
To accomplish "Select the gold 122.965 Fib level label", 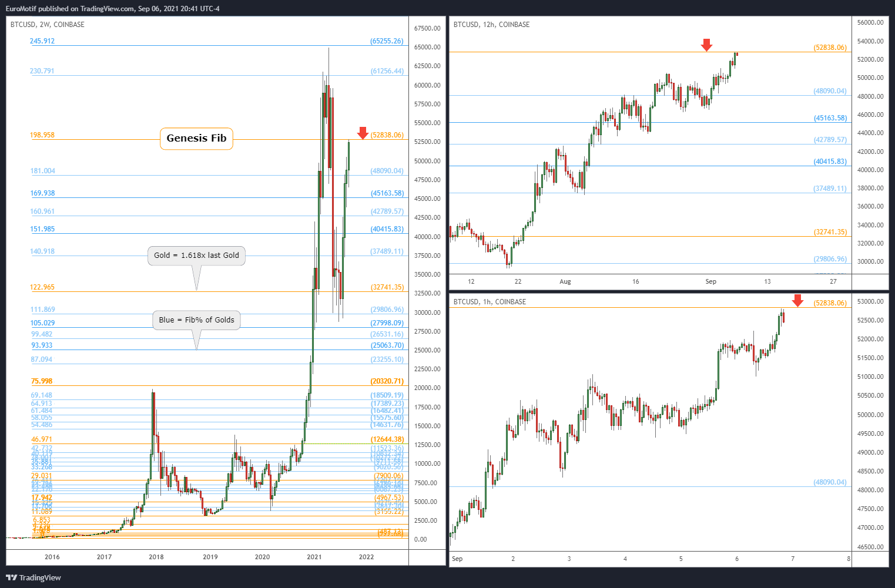I will 42,287.
